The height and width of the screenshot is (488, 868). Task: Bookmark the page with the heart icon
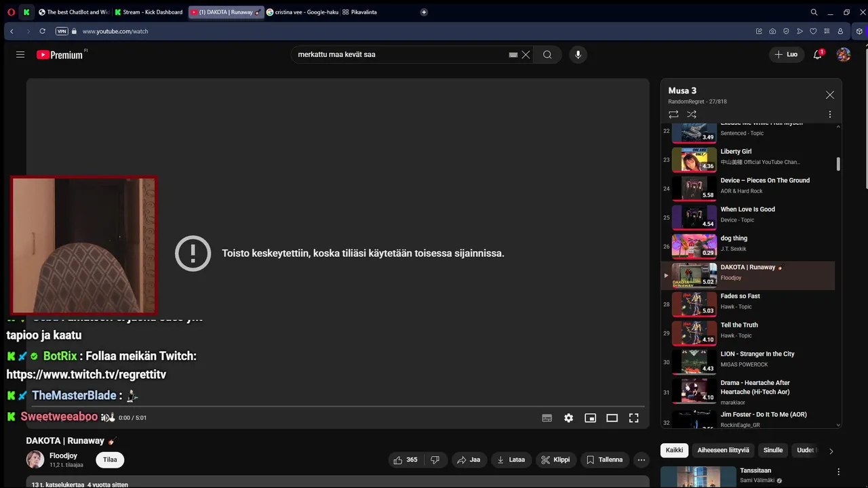tap(813, 31)
